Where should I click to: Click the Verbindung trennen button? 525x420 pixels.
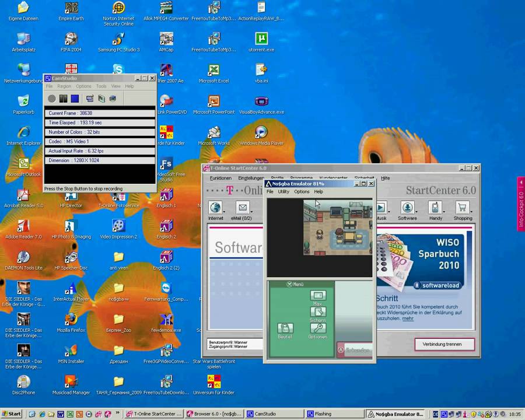click(444, 344)
